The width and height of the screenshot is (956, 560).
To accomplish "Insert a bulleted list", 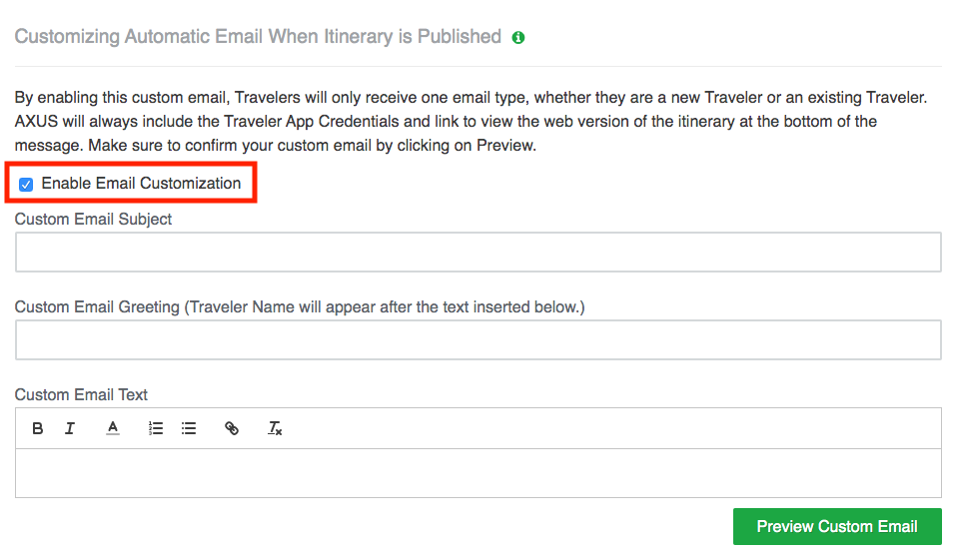I will click(x=189, y=428).
